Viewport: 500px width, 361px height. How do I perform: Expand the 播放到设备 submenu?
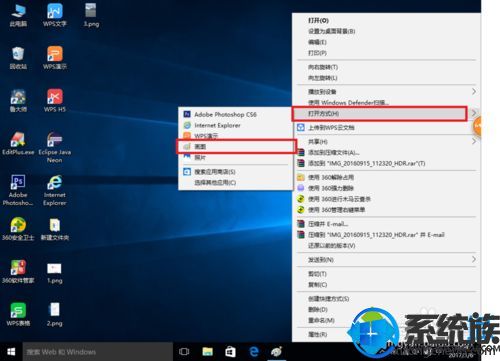click(x=387, y=91)
